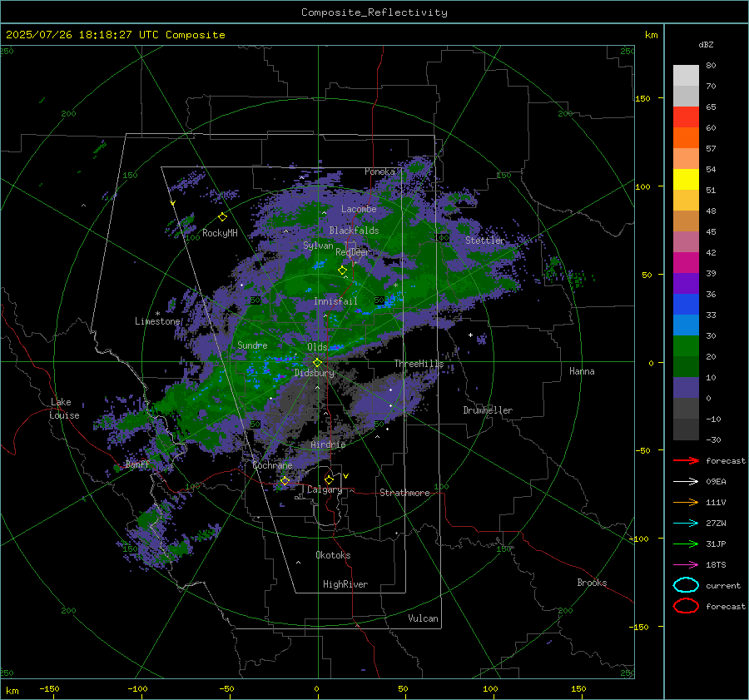Screen dimensions: 749x700
Task: Click the 150 tick on the right km axis
Action: 642,98
